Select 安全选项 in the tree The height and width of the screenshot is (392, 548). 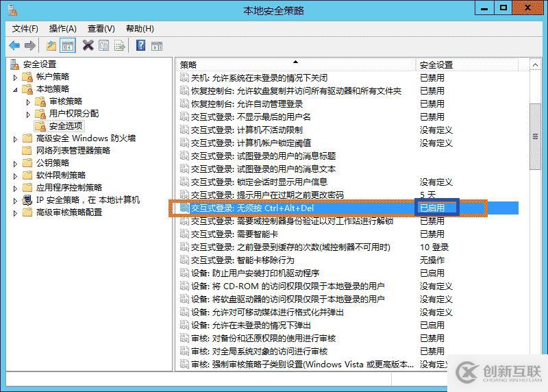point(66,126)
